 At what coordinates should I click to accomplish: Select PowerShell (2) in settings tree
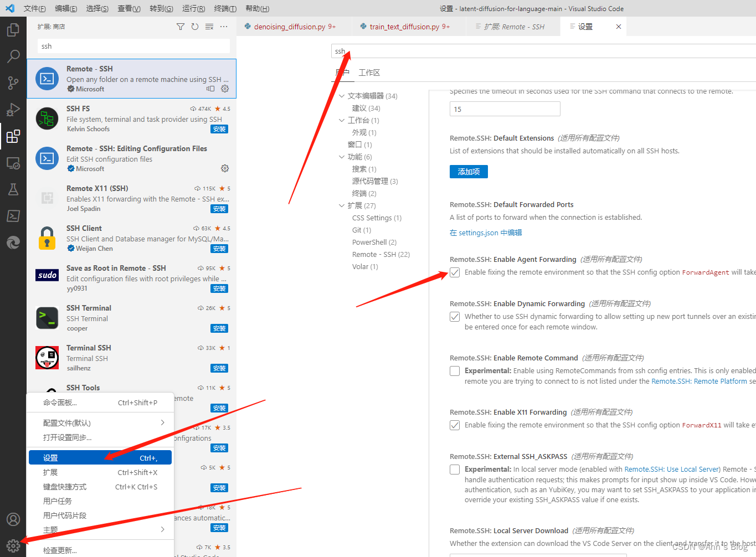click(374, 242)
